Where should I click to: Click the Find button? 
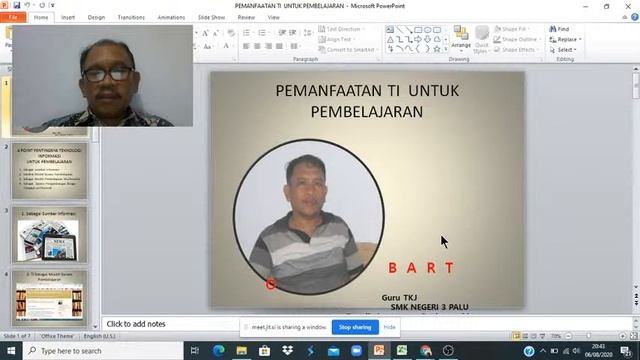coord(559,29)
